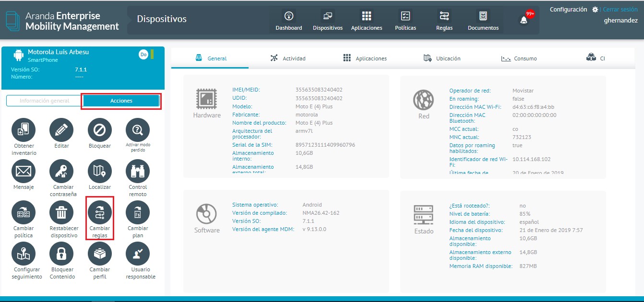Click the SIM serial 8957123111409960796
644x302 pixels.
pyautogui.click(x=325, y=145)
